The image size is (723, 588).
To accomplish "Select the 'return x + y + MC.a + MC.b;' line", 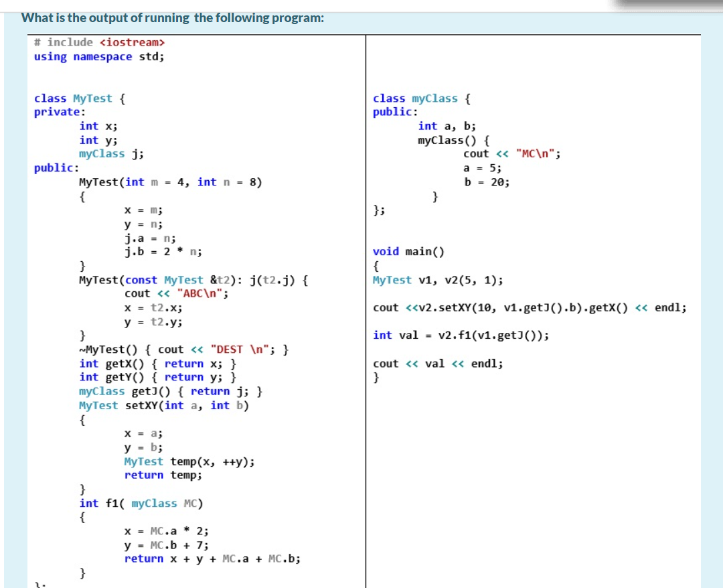I will [x=212, y=559].
